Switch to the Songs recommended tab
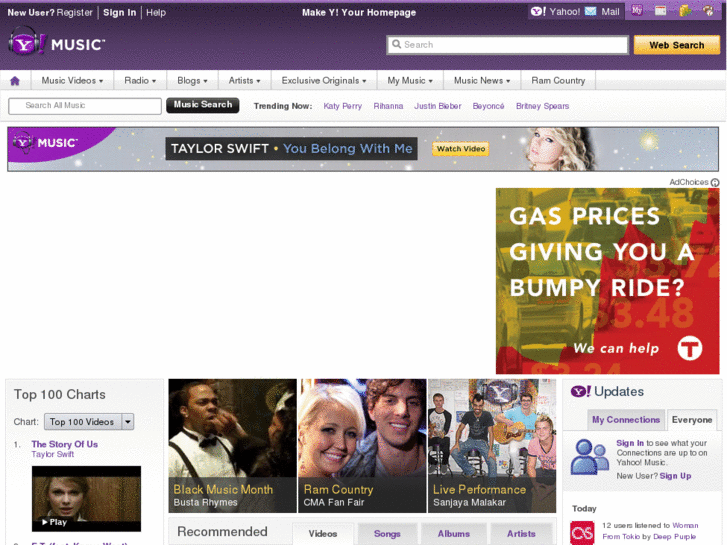Image resolution: width=727 pixels, height=545 pixels. [x=387, y=534]
